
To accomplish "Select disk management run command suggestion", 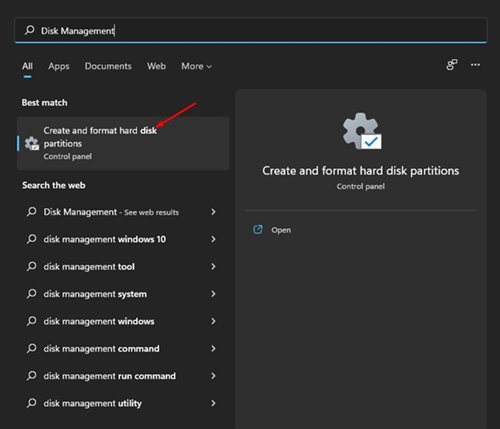I will (x=122, y=376).
